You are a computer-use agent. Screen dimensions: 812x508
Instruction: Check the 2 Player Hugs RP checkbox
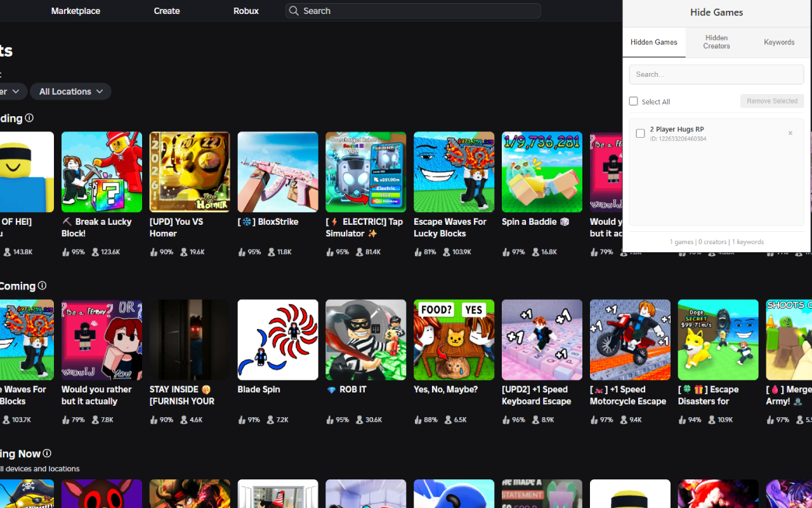point(640,133)
